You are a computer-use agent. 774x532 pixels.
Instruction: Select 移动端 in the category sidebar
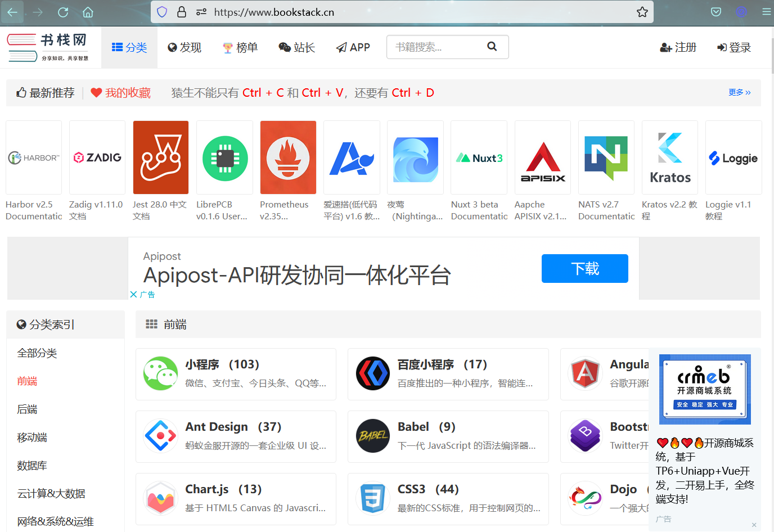[32, 438]
